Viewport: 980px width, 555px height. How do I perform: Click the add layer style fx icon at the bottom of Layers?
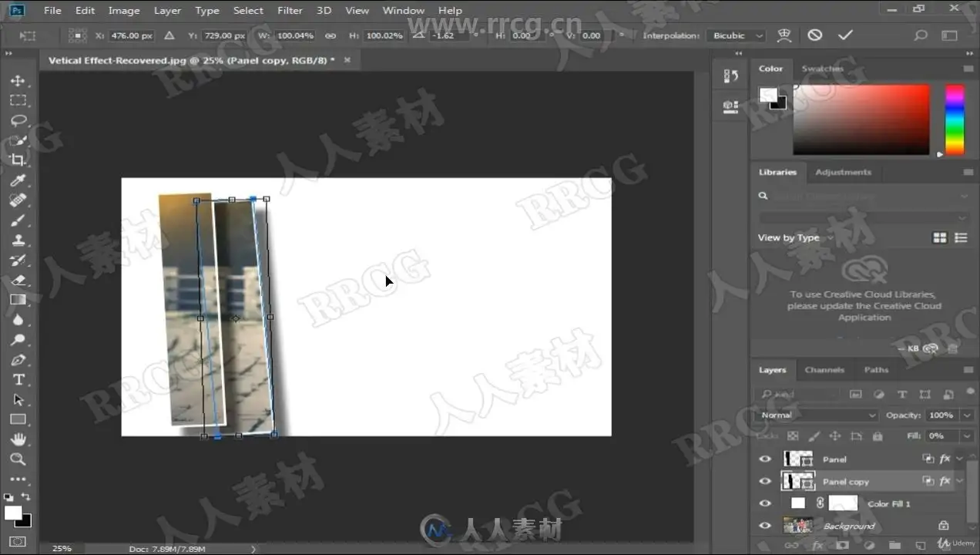pyautogui.click(x=819, y=546)
